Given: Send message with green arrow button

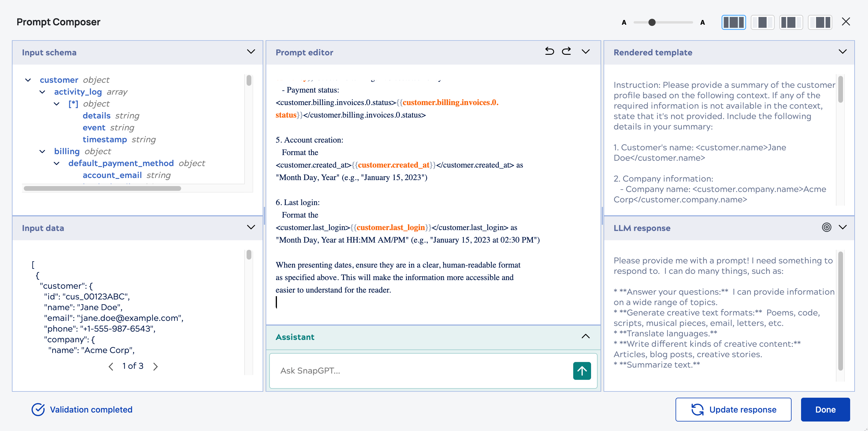Looking at the screenshot, I should [582, 371].
